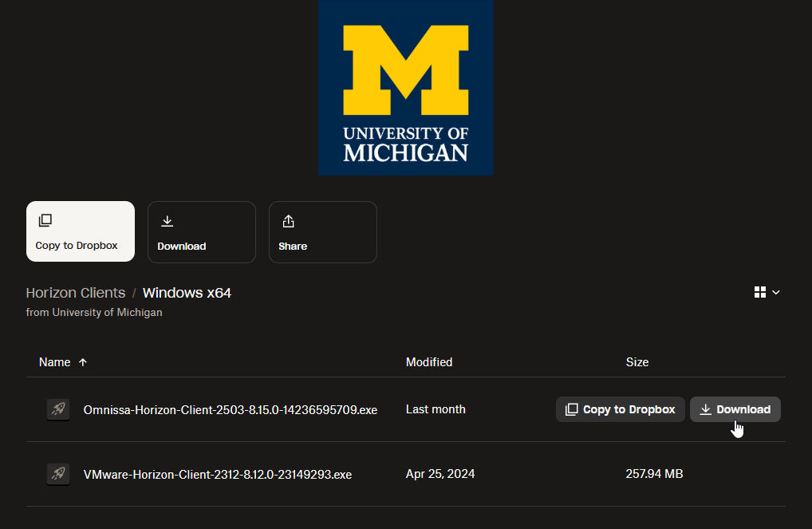
Task: Click the 257.94 MB size in the VMware row
Action: [x=654, y=474]
